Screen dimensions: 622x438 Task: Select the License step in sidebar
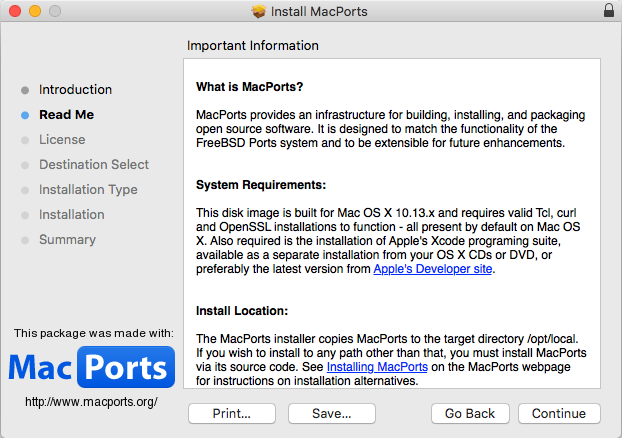click(x=62, y=139)
